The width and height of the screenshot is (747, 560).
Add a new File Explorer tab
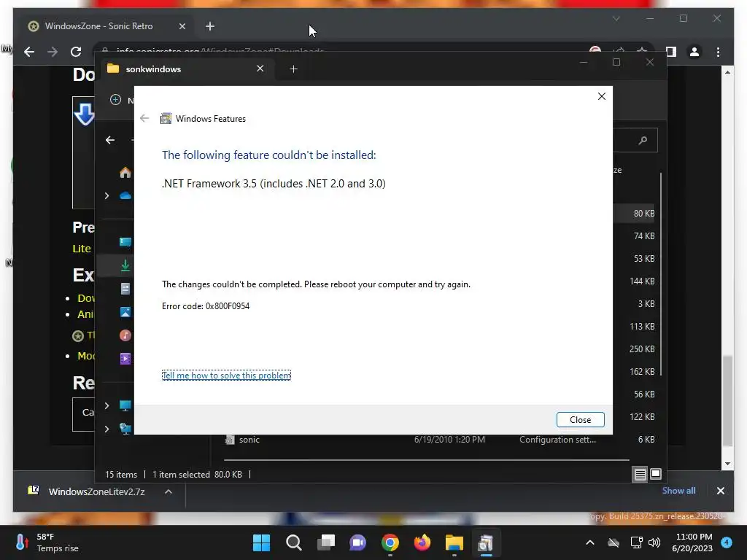tap(293, 69)
